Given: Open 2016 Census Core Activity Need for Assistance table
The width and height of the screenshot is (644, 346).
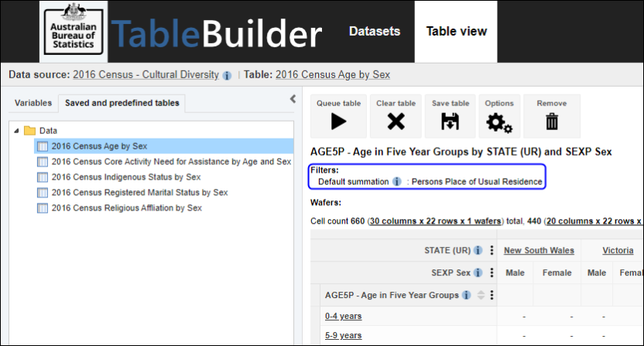Looking at the screenshot, I should pyautogui.click(x=171, y=162).
